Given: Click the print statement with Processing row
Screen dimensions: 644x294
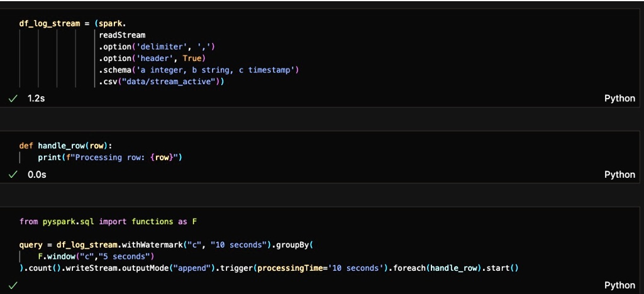Looking at the screenshot, I should tap(110, 158).
